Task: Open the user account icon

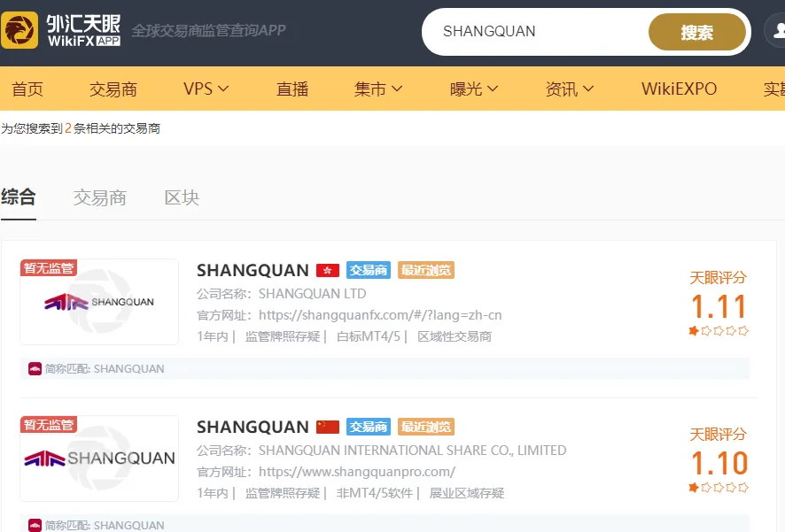Action: tap(775, 30)
